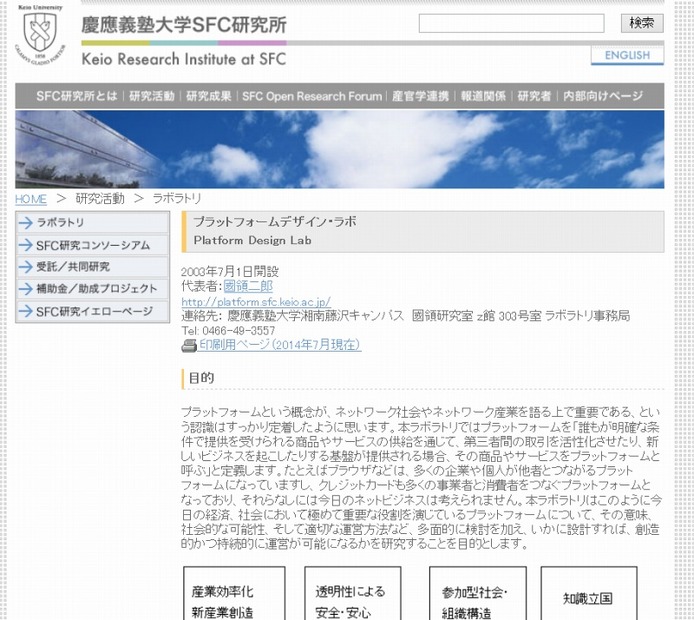This screenshot has height=620, width=694.
Task: Open SFC Open Research Forum menu item
Action: (312, 96)
